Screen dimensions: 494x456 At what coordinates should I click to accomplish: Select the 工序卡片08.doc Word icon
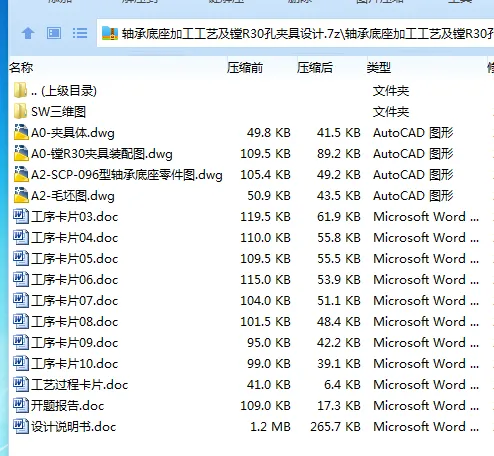click(21, 321)
